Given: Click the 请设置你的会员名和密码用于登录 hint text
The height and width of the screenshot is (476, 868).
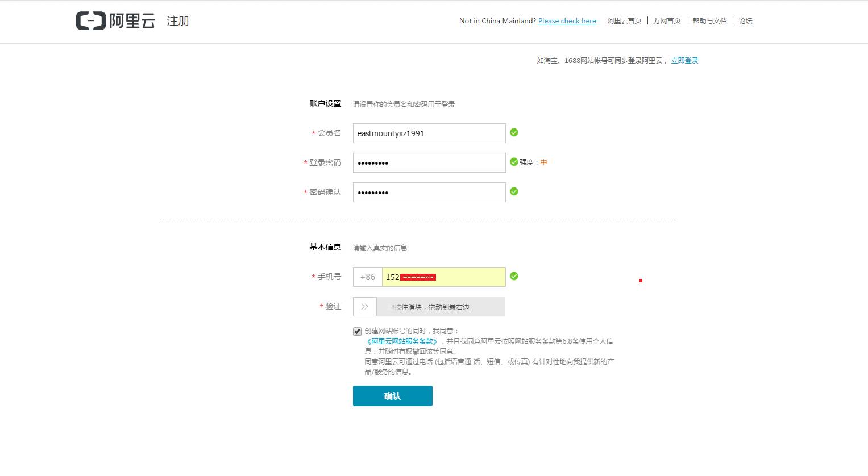Looking at the screenshot, I should coord(404,104).
